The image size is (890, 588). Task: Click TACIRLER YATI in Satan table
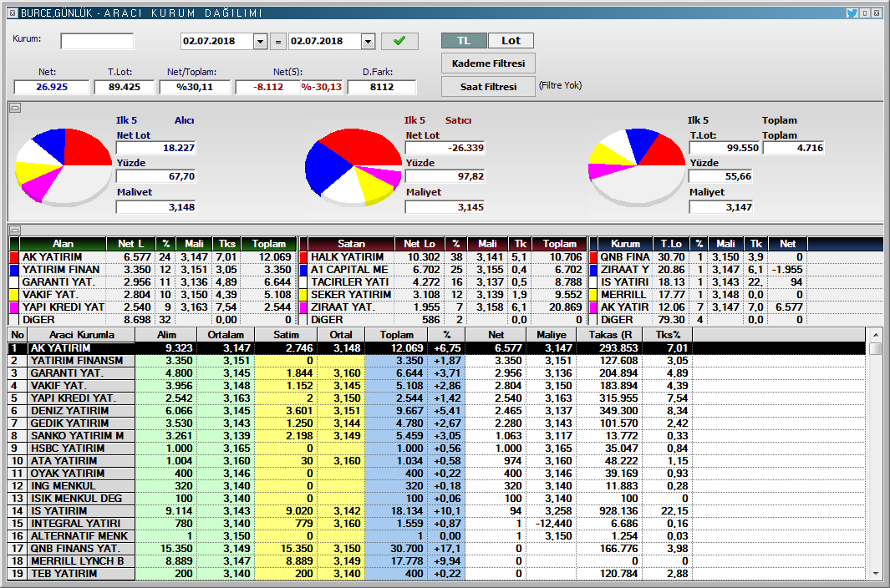[x=349, y=282]
